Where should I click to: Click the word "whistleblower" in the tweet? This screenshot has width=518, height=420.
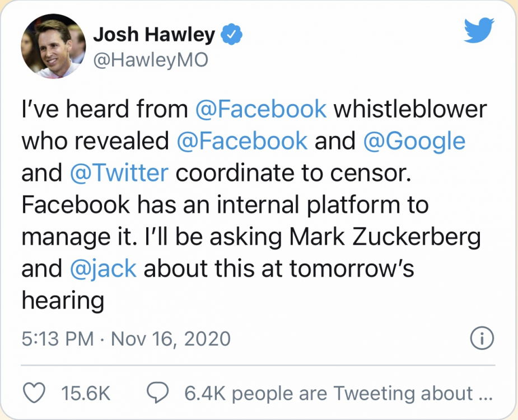(x=410, y=109)
